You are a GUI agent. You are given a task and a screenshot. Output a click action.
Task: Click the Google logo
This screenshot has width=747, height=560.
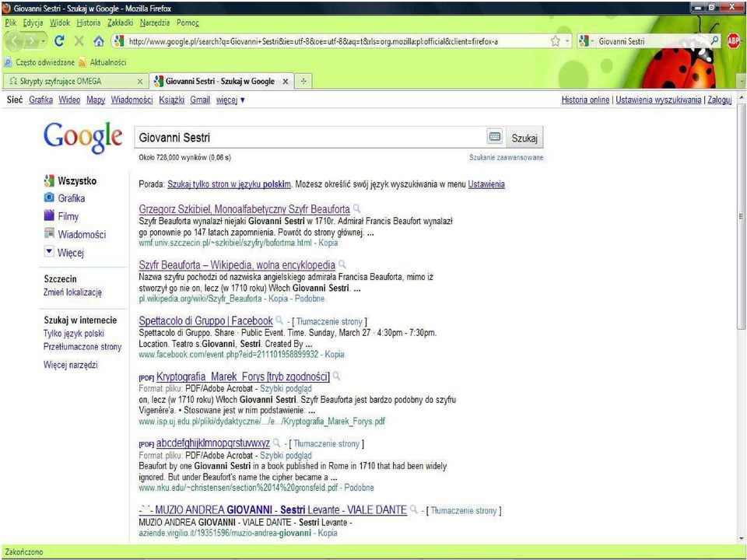coord(83,137)
